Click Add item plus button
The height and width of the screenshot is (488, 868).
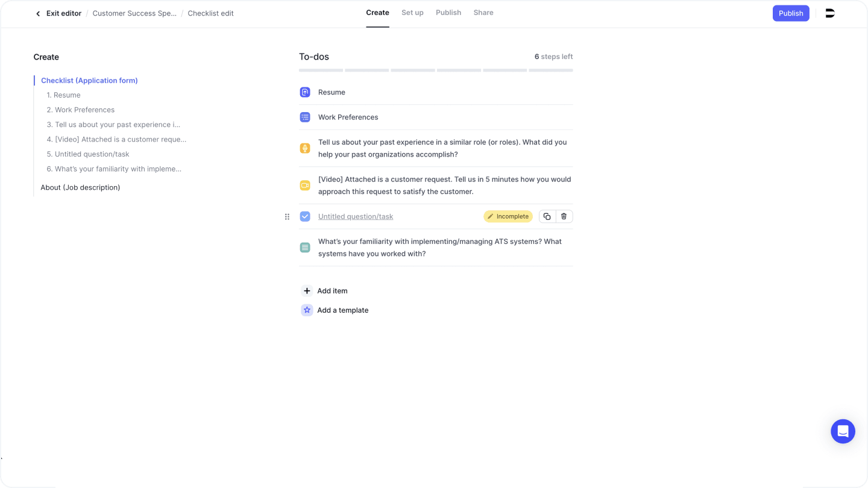point(307,291)
